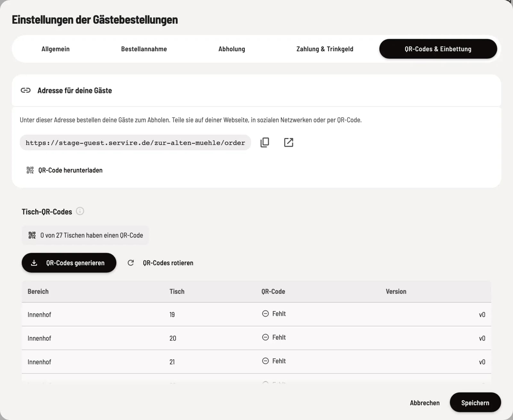Viewport: 513px width, 420px height.
Task: Open the Bestellannahme tab
Action: click(x=144, y=49)
